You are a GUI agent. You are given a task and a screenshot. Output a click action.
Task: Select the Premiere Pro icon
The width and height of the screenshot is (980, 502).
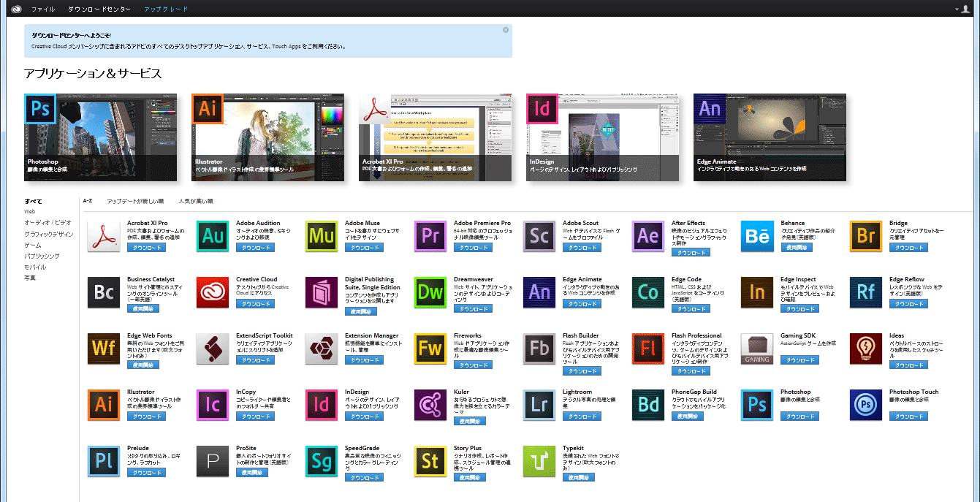point(430,236)
